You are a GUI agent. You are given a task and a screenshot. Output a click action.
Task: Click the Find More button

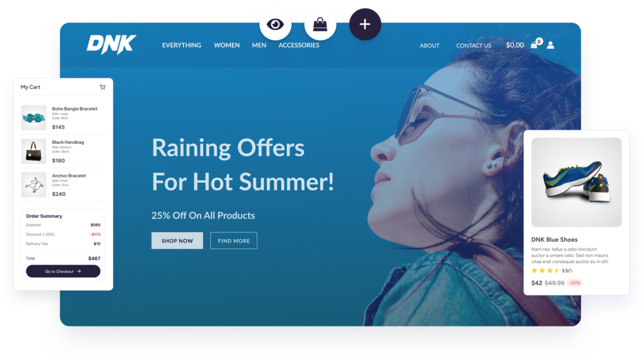pos(234,241)
